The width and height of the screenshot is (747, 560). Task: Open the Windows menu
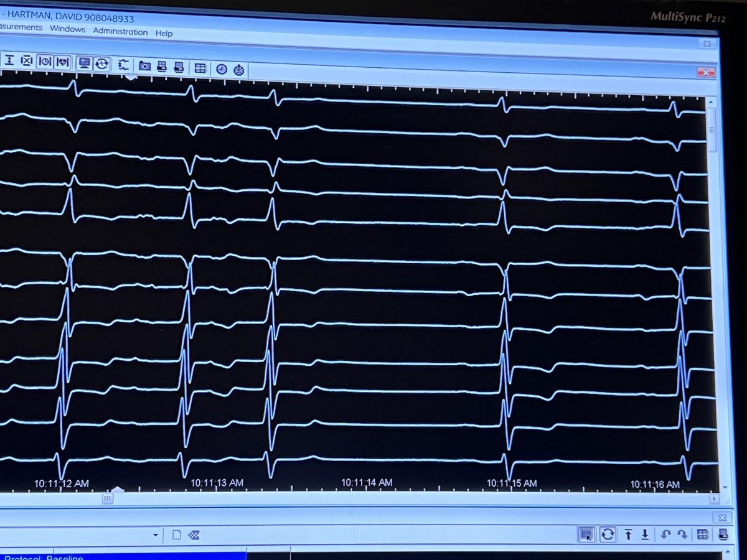pyautogui.click(x=67, y=29)
